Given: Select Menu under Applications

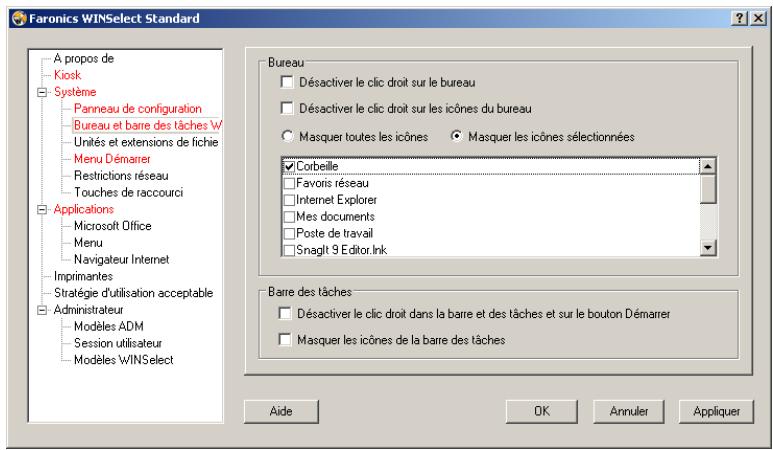Looking at the screenshot, I should tap(88, 242).
